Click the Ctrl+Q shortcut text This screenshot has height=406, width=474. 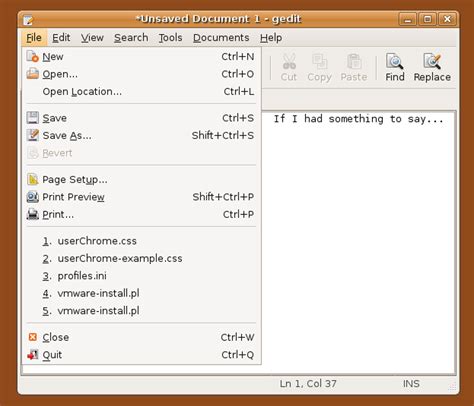point(238,355)
